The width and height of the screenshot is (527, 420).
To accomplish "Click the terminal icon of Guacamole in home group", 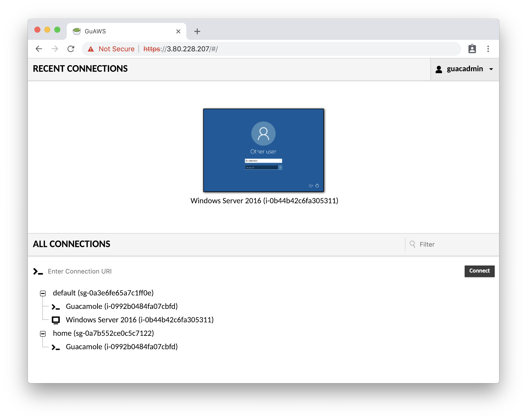I will [56, 347].
